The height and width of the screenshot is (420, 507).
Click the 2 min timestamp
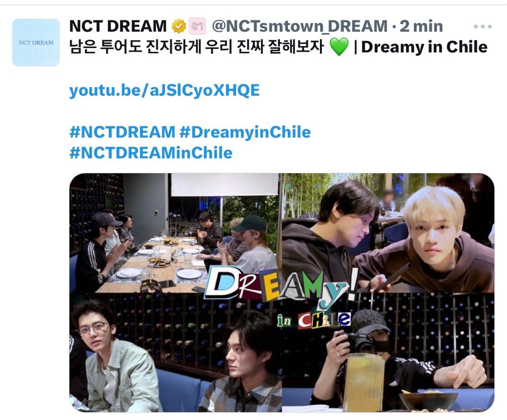click(421, 26)
